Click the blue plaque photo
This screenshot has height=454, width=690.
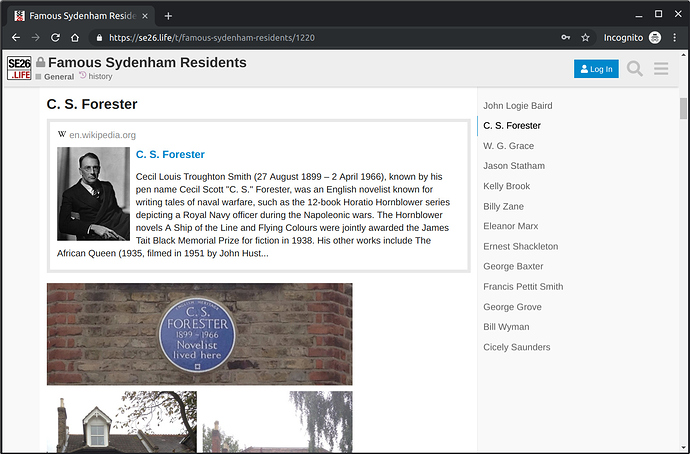[x=199, y=334]
